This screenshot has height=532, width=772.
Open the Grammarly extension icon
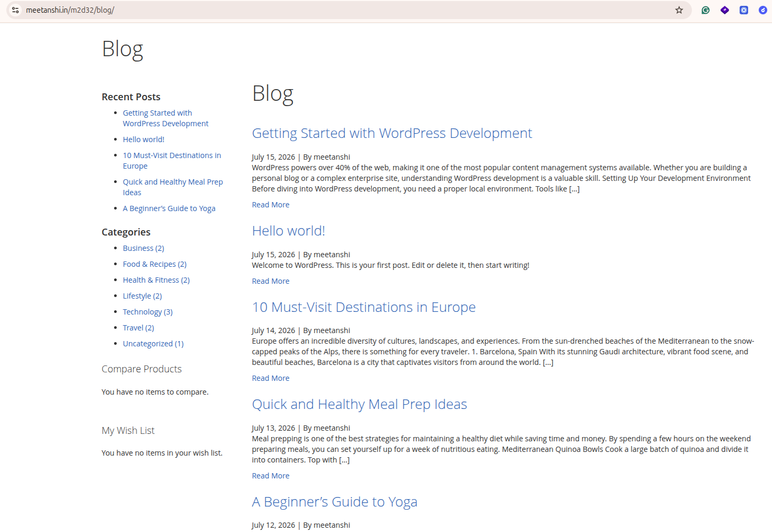pos(705,10)
